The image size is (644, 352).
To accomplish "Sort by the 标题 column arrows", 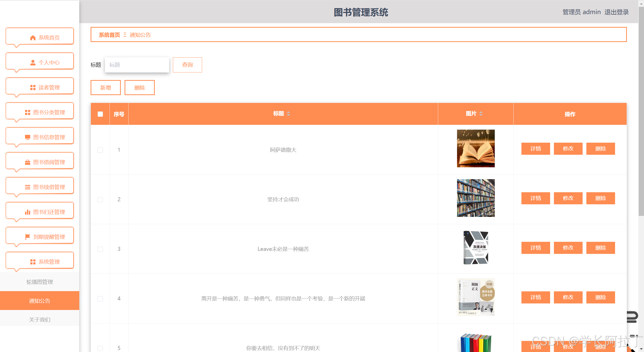I will (288, 114).
